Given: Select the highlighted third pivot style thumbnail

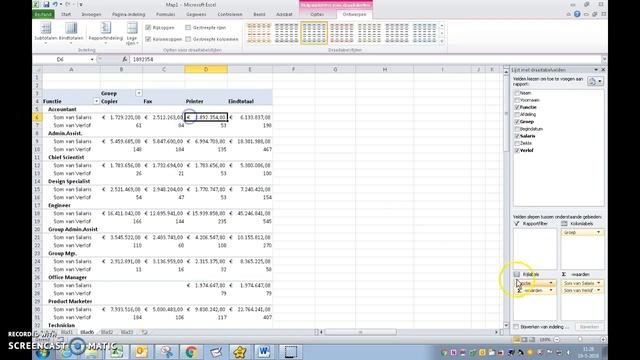Looking at the screenshot, I should pyautogui.click(x=314, y=33).
